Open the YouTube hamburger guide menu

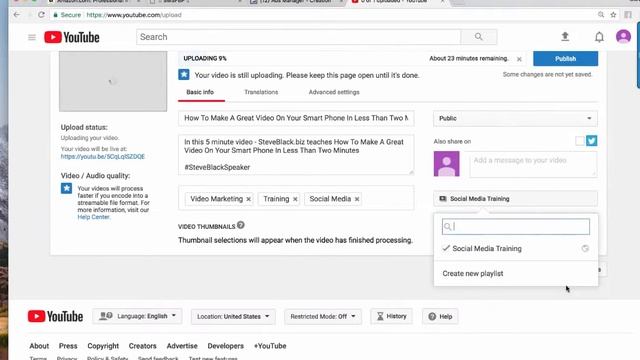(x=32, y=38)
